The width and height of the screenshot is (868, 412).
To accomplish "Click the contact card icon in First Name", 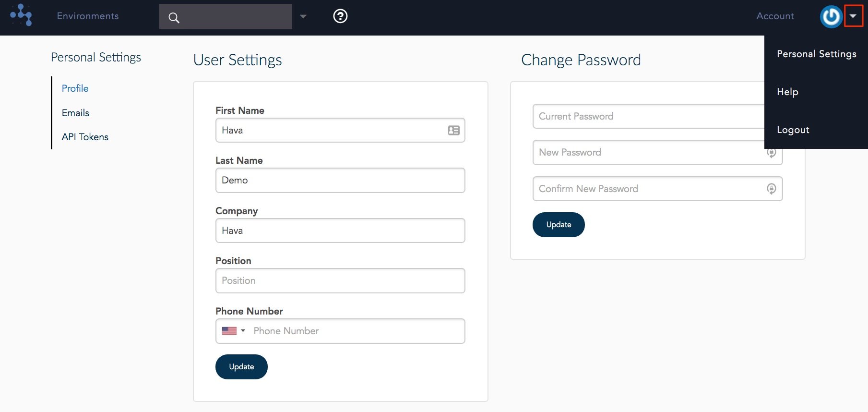I will point(453,130).
